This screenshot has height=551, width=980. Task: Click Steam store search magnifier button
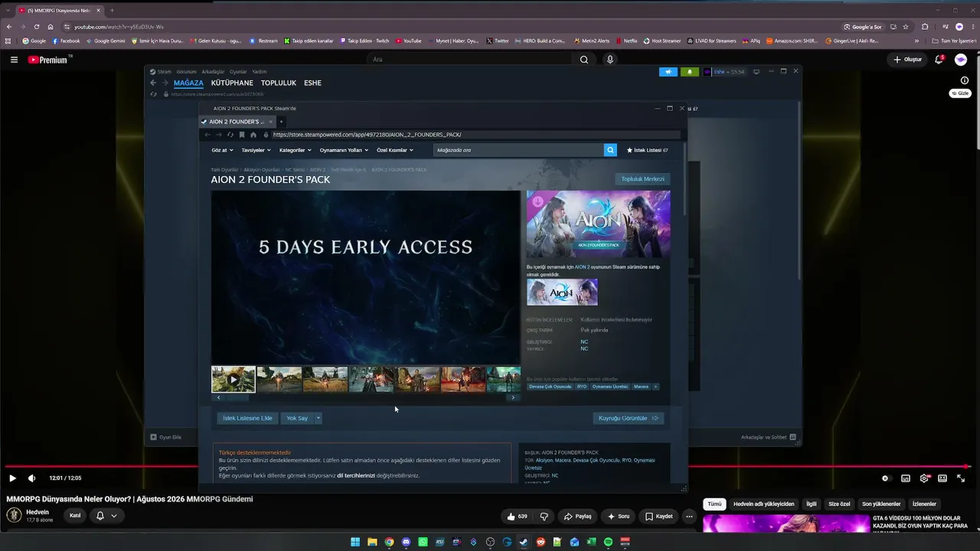tap(610, 150)
